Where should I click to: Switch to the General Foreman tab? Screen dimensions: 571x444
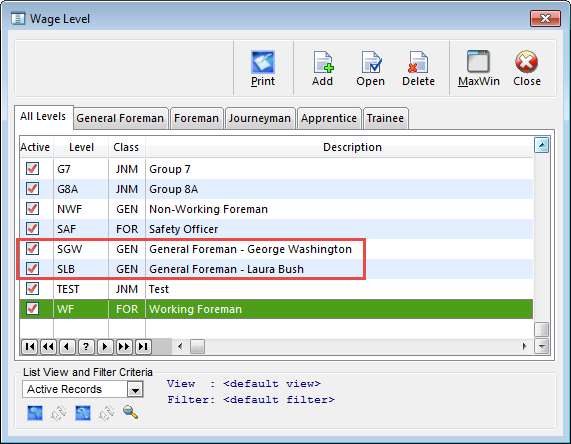120,118
